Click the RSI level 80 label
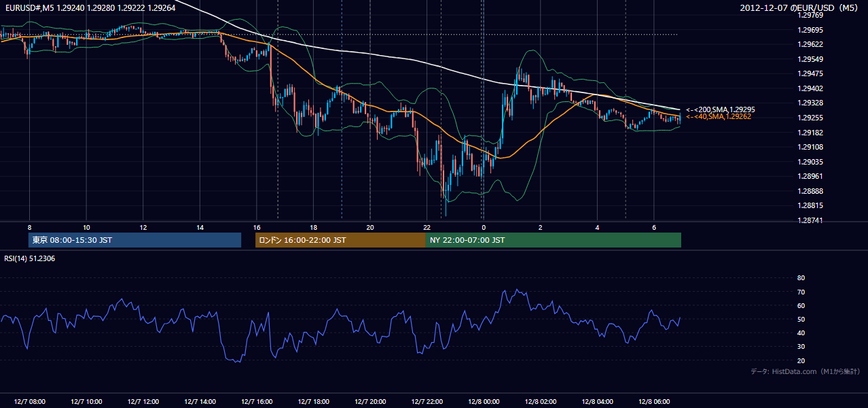Image resolution: width=868 pixels, height=408 pixels. coord(801,278)
